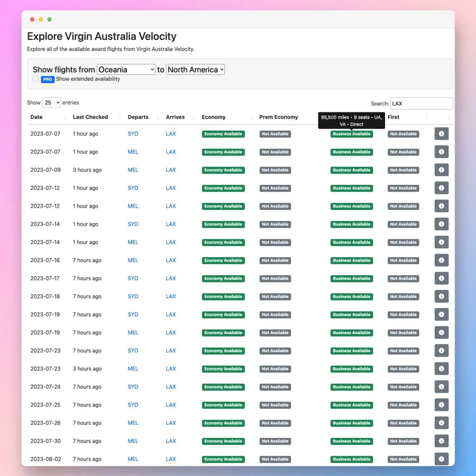Click Business Available badge on 2023-07-24 row
476x476 pixels.
(351, 387)
